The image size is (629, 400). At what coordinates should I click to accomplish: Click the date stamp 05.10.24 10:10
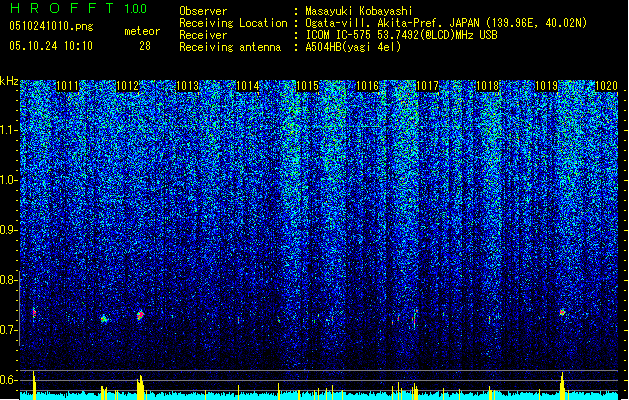point(51,46)
